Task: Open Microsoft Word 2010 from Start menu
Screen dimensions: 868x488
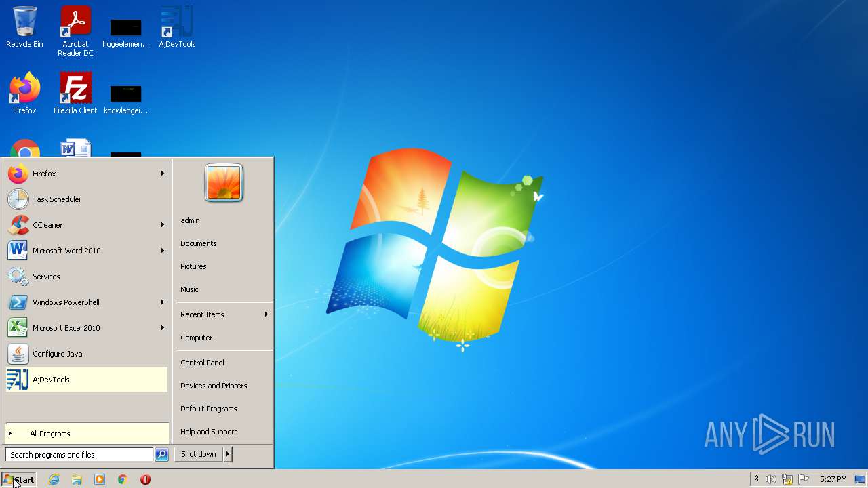Action: [87, 251]
